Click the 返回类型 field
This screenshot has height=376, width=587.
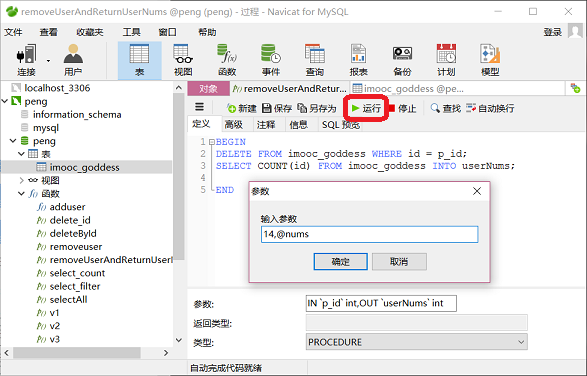click(x=417, y=323)
